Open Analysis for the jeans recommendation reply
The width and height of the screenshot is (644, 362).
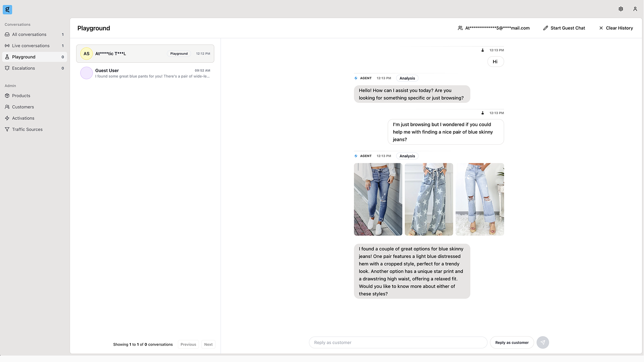click(x=407, y=156)
